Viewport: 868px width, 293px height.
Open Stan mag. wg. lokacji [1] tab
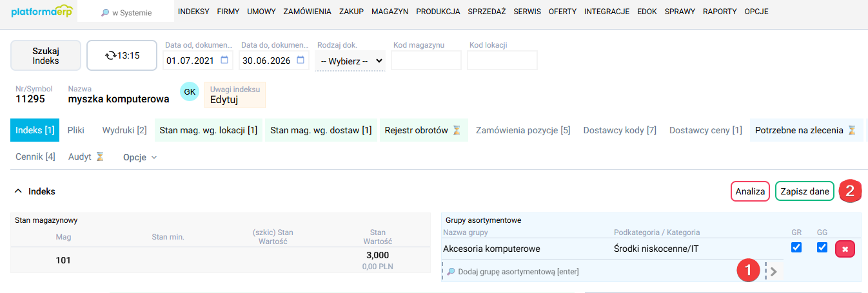[x=208, y=130]
